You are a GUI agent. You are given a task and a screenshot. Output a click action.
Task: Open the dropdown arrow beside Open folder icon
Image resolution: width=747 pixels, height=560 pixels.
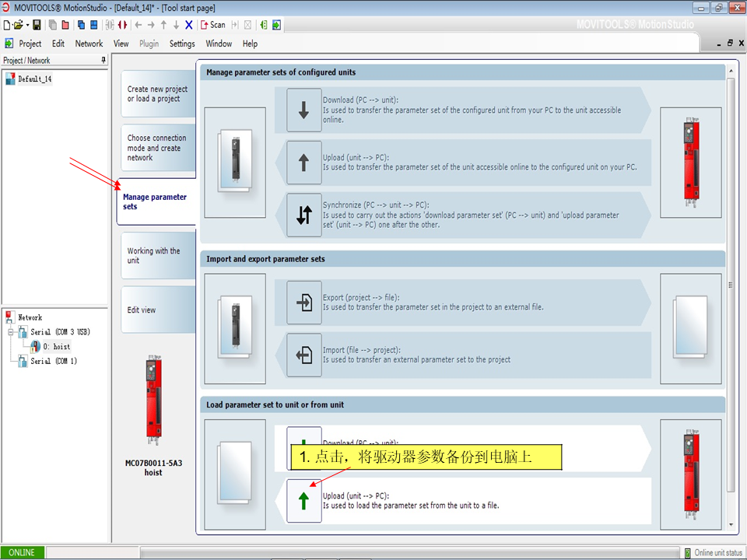(x=27, y=25)
